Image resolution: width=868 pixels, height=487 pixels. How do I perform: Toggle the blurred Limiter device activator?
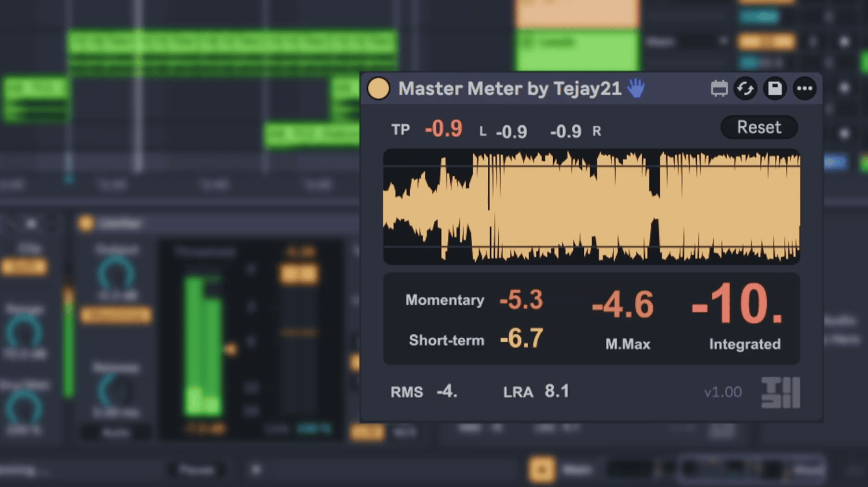87,223
